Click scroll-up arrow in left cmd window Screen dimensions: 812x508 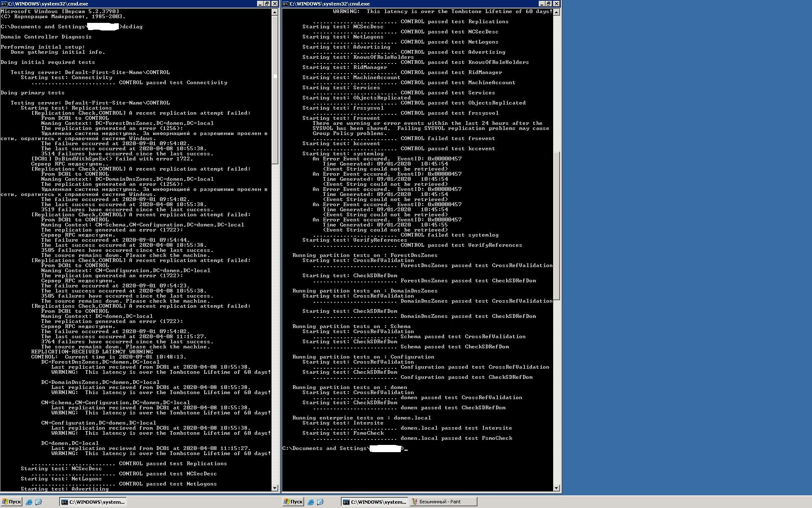[275, 12]
